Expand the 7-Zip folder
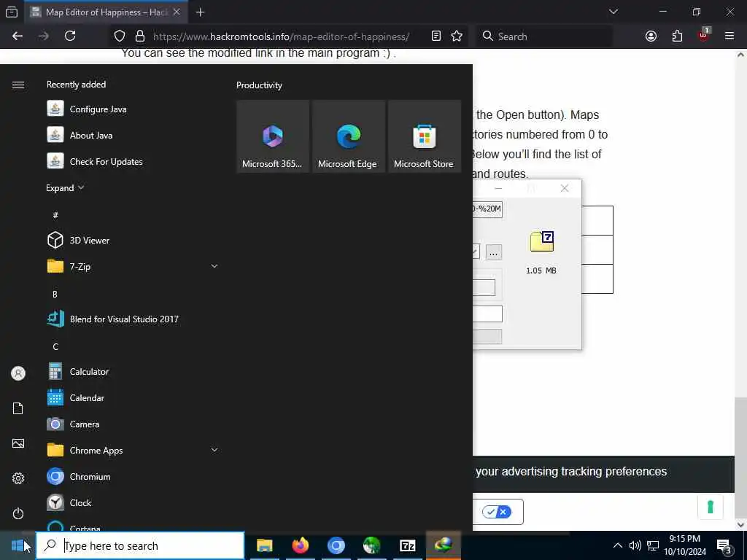Screen dimensions: 747x560 tap(214, 266)
